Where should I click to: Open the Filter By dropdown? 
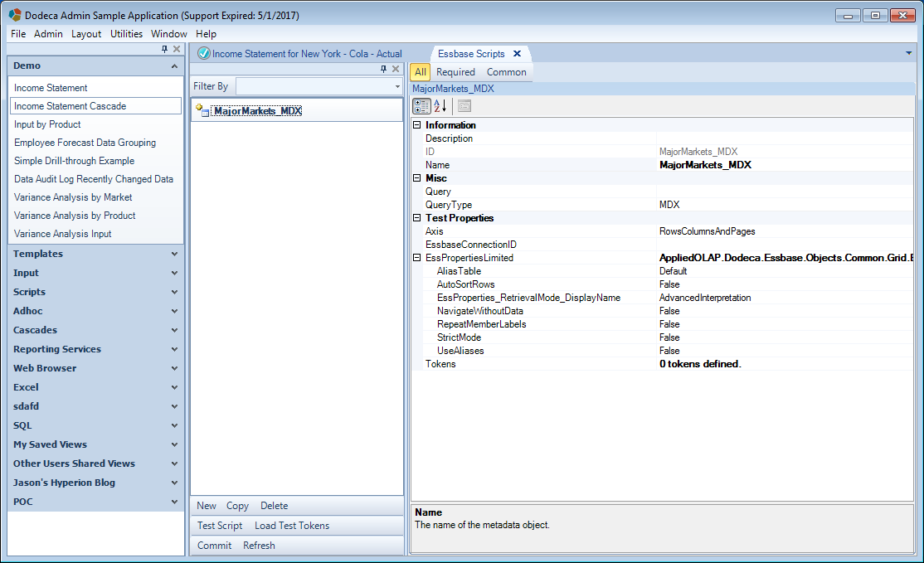click(397, 86)
